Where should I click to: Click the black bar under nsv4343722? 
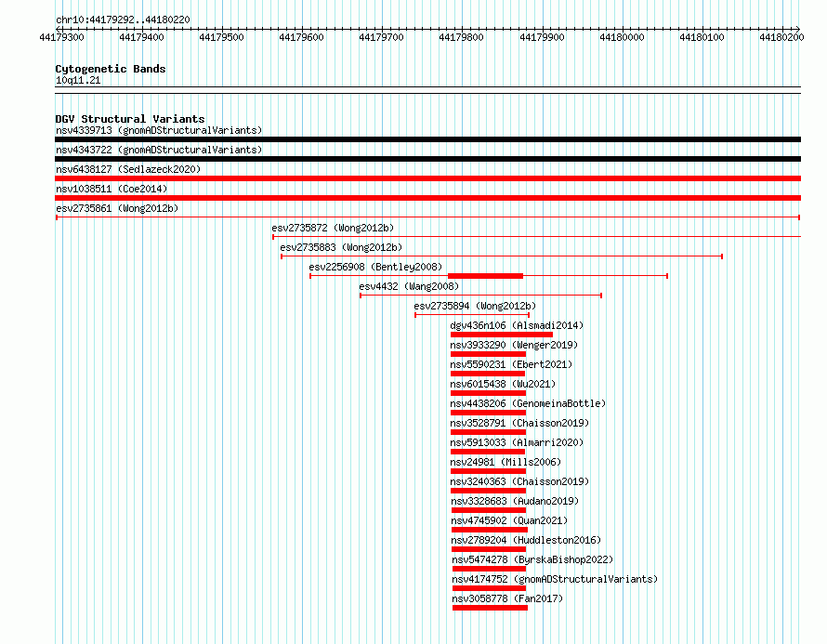coord(427,159)
